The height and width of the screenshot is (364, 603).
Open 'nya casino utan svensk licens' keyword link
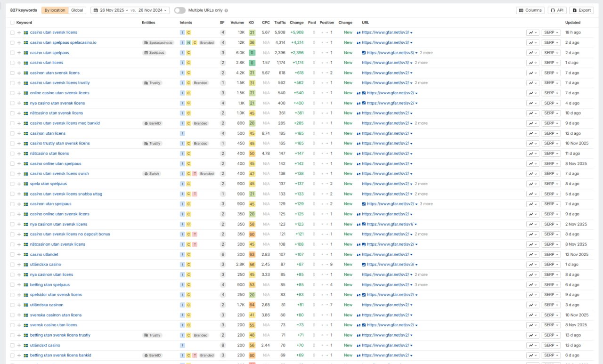tap(57, 103)
